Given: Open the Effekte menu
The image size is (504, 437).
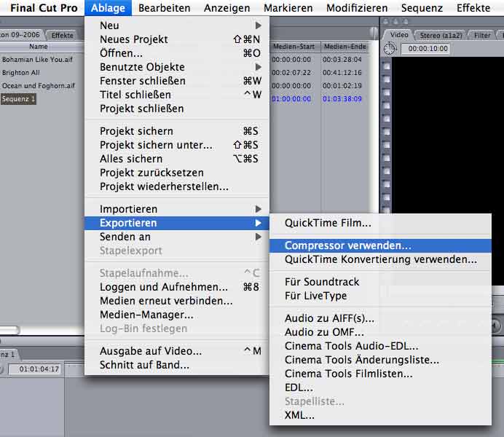Looking at the screenshot, I should (x=473, y=8).
